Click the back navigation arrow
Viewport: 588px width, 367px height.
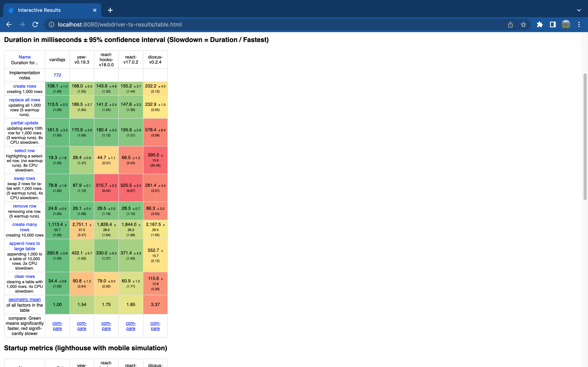click(x=9, y=24)
